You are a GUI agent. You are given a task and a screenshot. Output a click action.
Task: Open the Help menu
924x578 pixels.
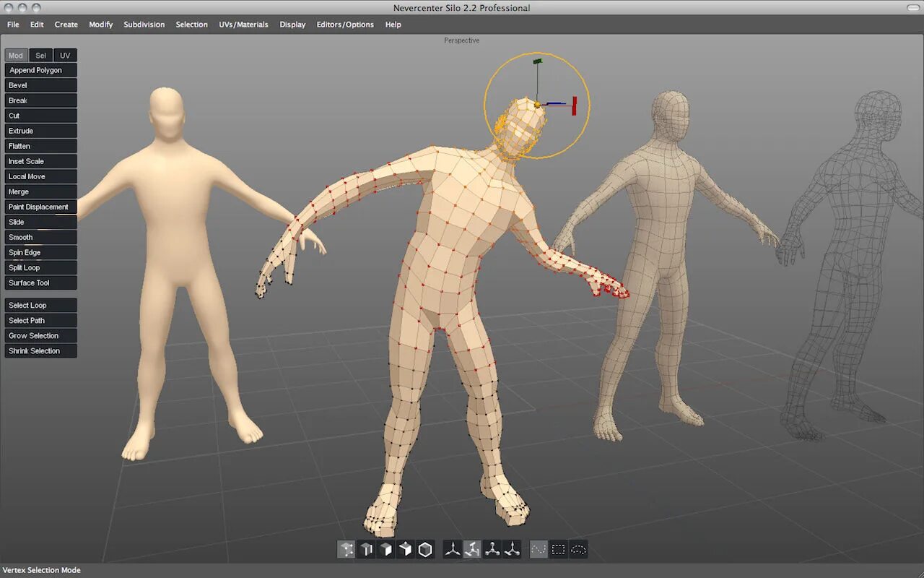point(393,25)
